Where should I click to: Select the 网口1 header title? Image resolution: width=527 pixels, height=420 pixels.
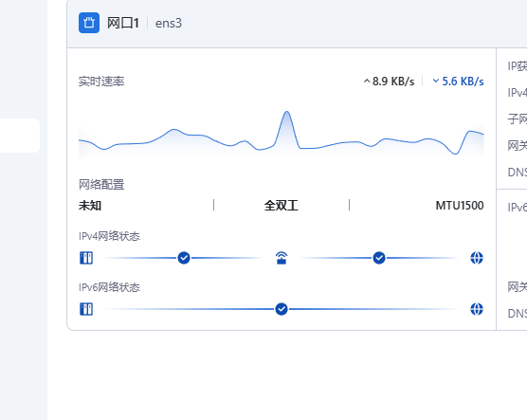(x=123, y=23)
